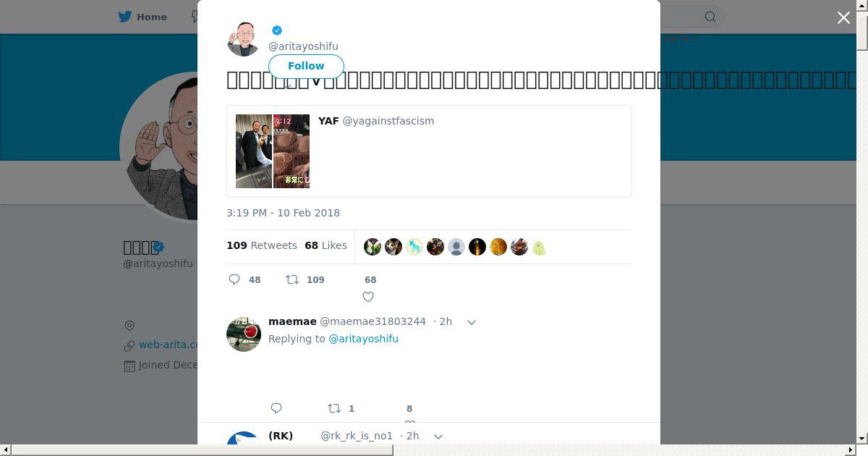Open the quoted tweet's photo thumbnail
868x456 pixels.
[273, 151]
